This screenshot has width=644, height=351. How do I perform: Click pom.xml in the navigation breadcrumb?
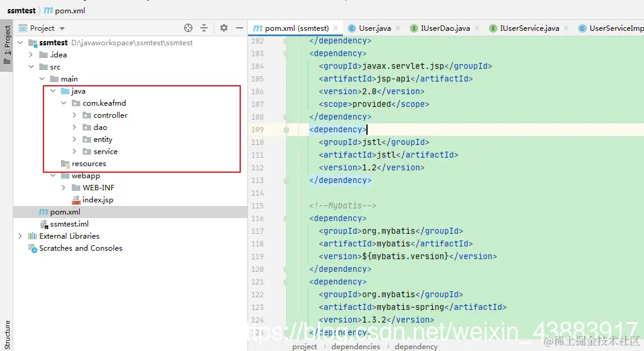(x=70, y=11)
